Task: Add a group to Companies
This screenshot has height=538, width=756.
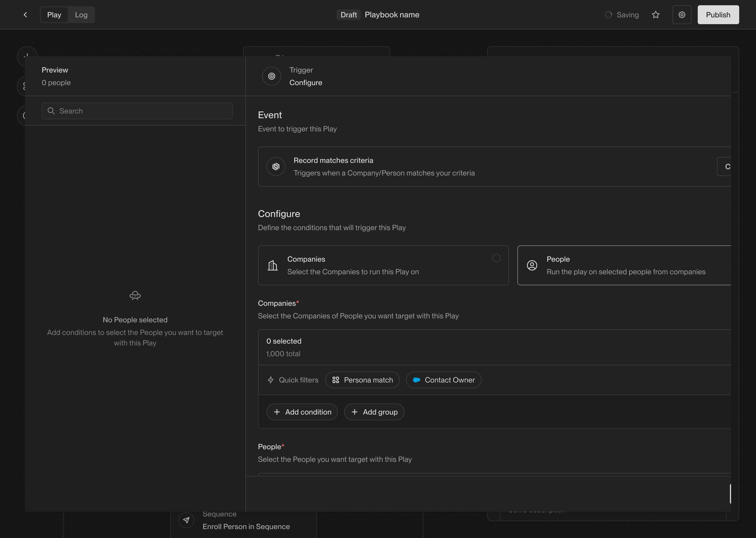Action: pos(374,412)
